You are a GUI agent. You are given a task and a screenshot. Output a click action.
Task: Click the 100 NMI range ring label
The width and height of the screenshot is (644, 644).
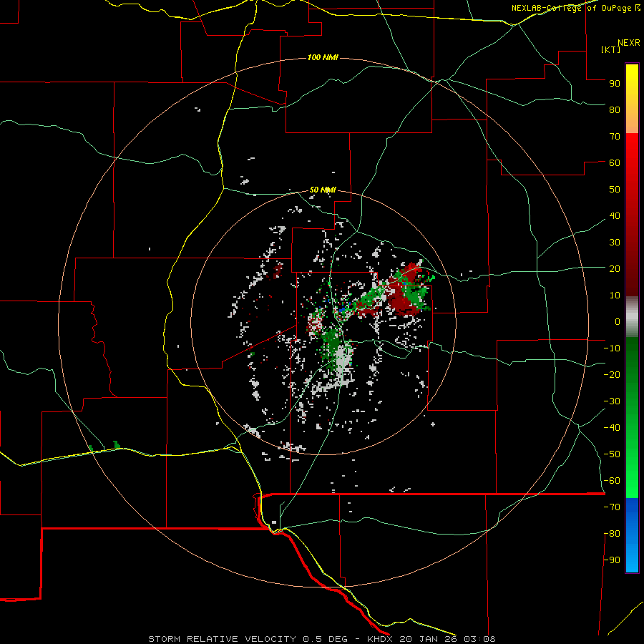click(323, 57)
